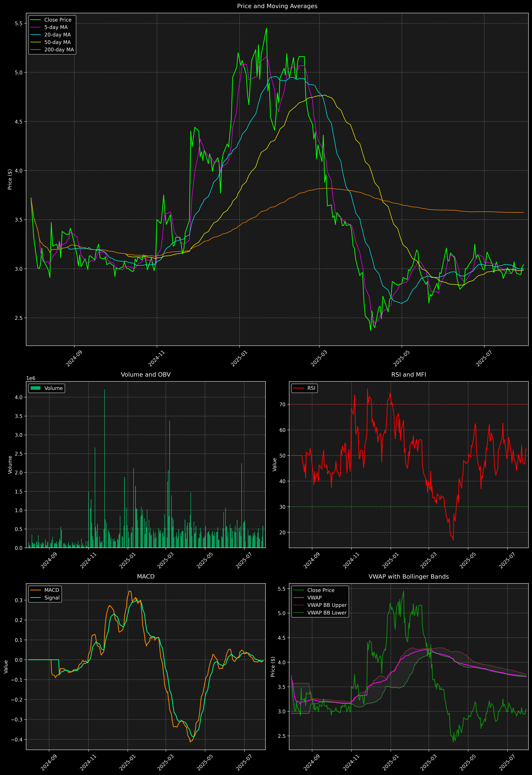532x775 pixels.
Task: Click the 'Value' axis label on the MACD chart
Action: click(x=6, y=667)
